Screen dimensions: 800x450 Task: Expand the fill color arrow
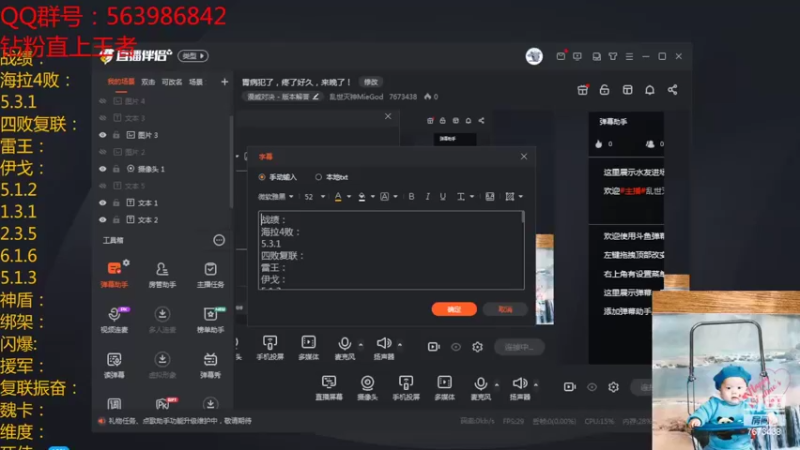click(372, 196)
